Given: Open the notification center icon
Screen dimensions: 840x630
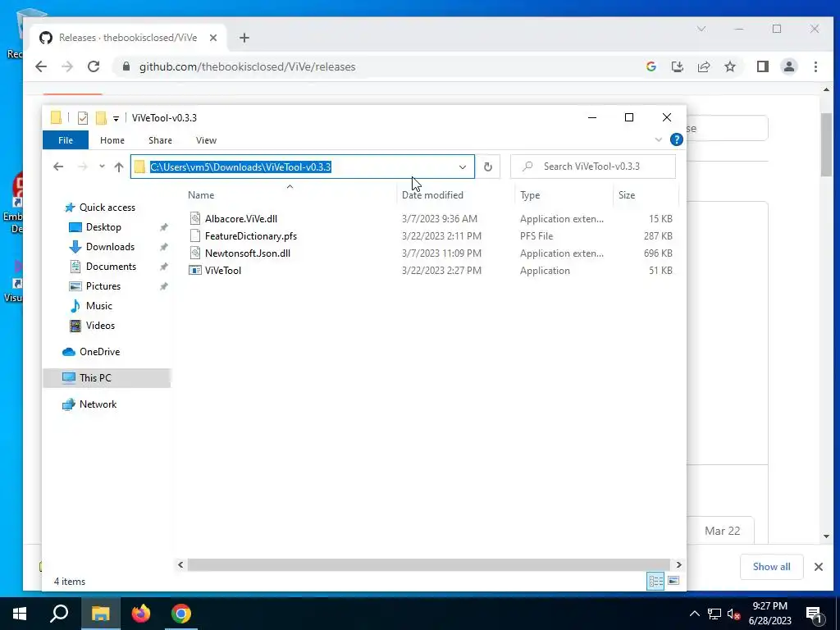Looking at the screenshot, I should [x=814, y=614].
